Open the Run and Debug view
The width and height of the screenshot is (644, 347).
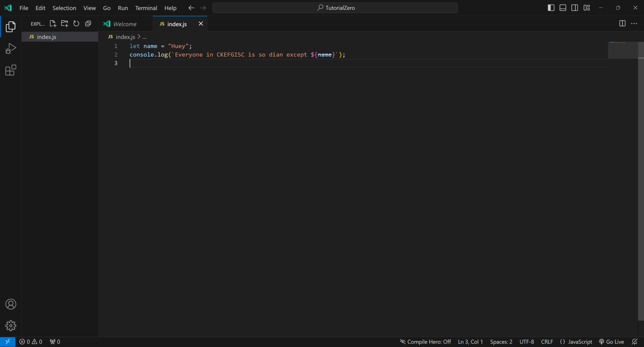pyautogui.click(x=11, y=48)
